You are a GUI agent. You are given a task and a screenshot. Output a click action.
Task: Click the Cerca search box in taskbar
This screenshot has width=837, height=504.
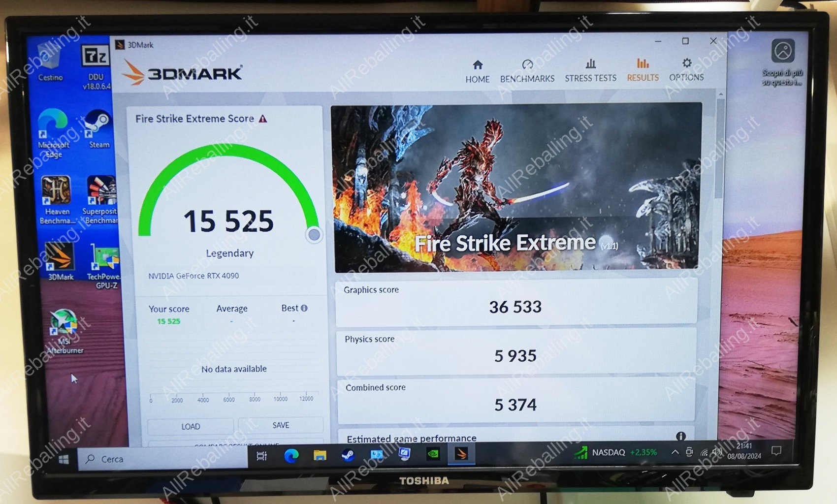click(162, 459)
